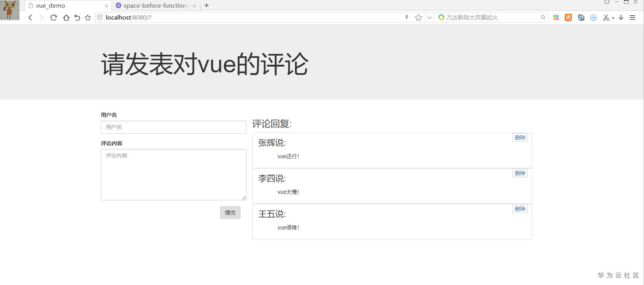This screenshot has width=644, height=285.
Task: Click the comment text vue还行!
Action: point(288,156)
